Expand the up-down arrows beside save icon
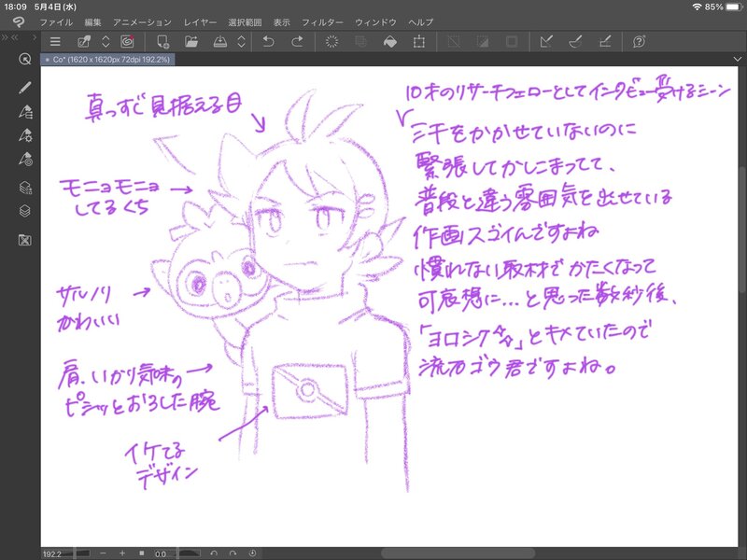Screen dimensions: 747x560 [x=242, y=42]
